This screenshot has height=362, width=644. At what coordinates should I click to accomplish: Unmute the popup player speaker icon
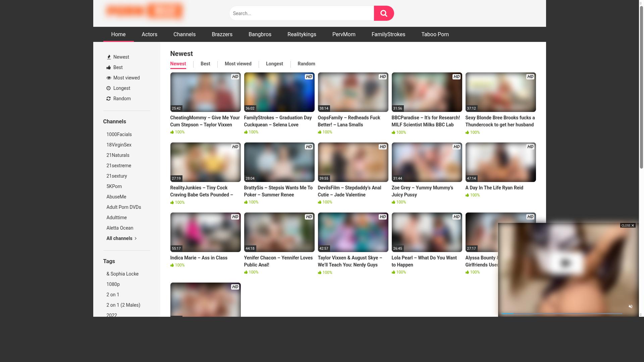click(631, 306)
